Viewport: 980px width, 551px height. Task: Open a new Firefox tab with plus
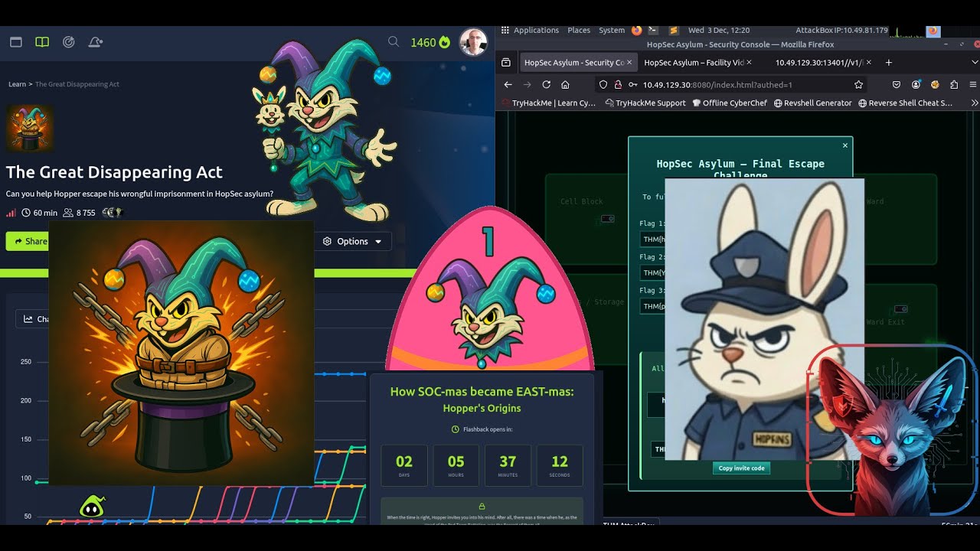coord(889,63)
